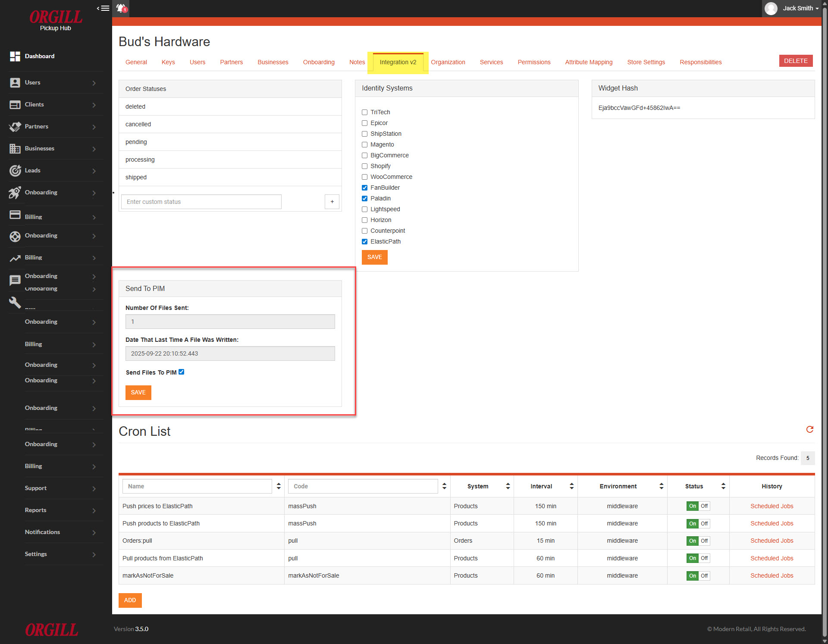Uncheck the ElasticPath identity system
This screenshot has height=644, width=828.
click(365, 241)
